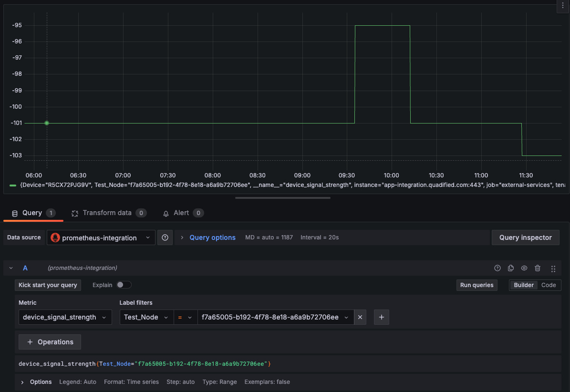Viewport: 570px width, 392px height.
Task: Click the Prometheus data source logo
Action: pyautogui.click(x=55, y=237)
